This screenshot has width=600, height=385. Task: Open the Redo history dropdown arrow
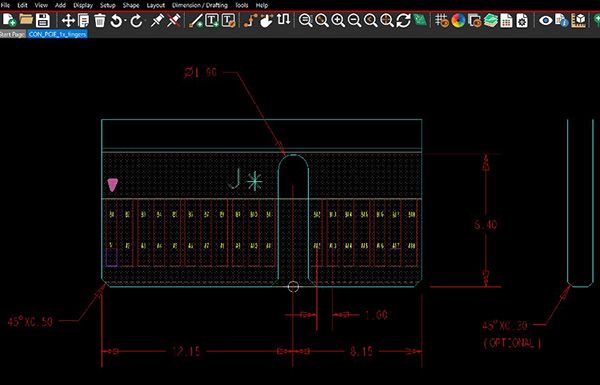[x=145, y=21]
